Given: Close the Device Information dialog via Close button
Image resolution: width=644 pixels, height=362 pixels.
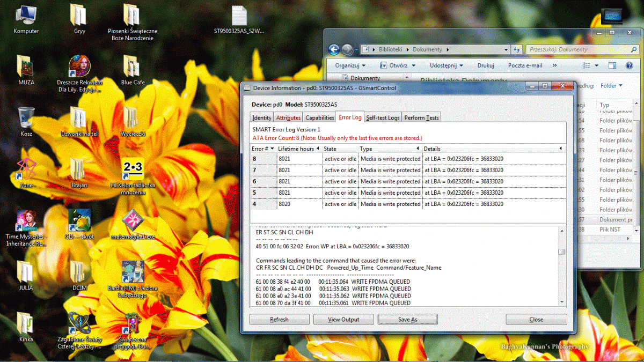Looking at the screenshot, I should click(x=536, y=319).
